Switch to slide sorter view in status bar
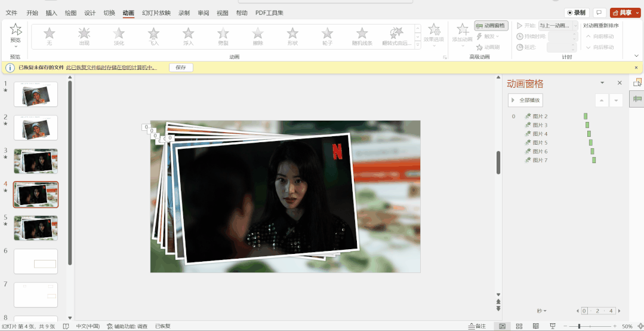The height and width of the screenshot is (331, 644). pos(519,326)
